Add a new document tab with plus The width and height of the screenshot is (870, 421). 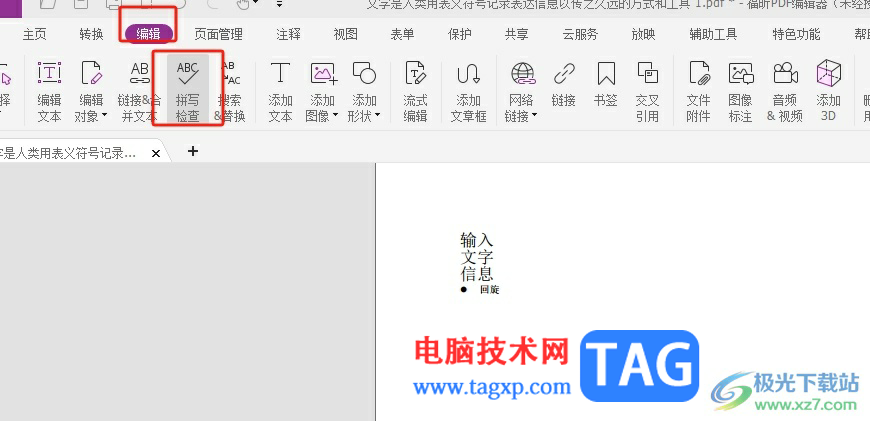[x=193, y=151]
